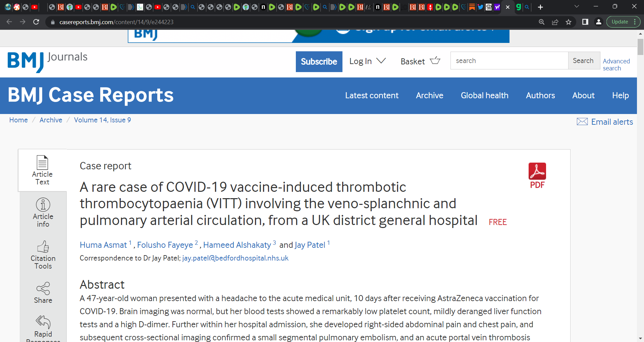Click the FREE label
This screenshot has width=644, height=342.
coord(497,222)
